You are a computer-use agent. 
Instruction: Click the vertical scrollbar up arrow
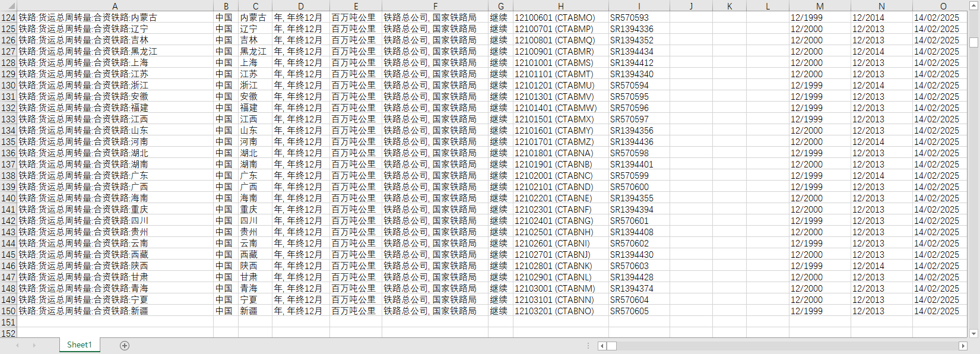click(973, 7)
